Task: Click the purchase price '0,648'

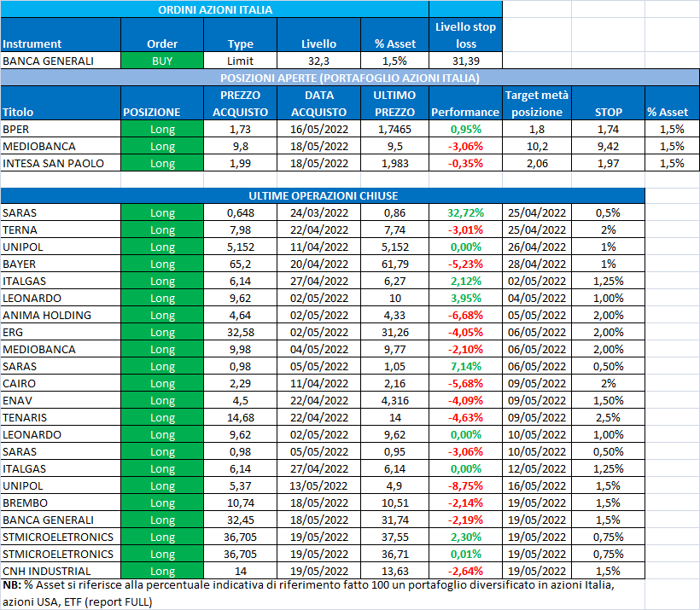Action: click(240, 212)
